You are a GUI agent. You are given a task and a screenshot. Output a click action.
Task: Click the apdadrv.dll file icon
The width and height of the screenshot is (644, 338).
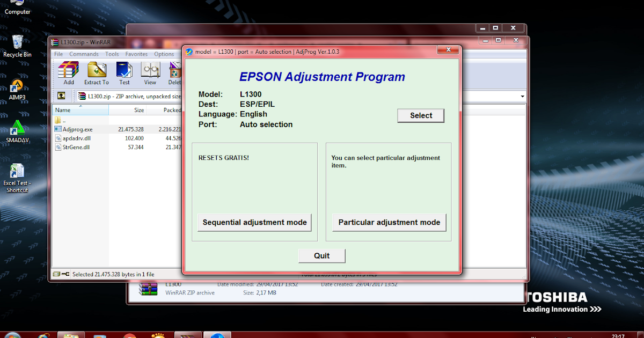coord(58,138)
